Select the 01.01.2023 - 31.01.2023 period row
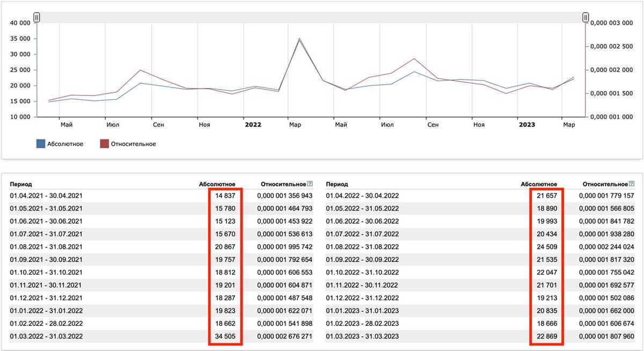The width and height of the screenshot is (644, 351). [480, 311]
